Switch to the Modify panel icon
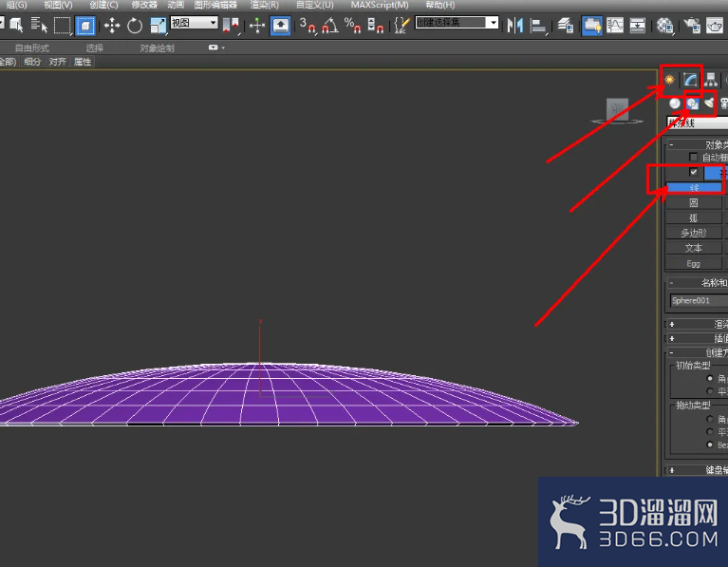Screen dimensions: 728x567 pyautogui.click(x=690, y=80)
